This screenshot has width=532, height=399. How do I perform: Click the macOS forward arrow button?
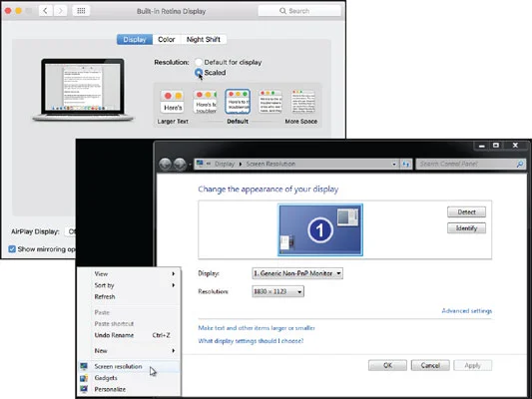tap(60, 11)
